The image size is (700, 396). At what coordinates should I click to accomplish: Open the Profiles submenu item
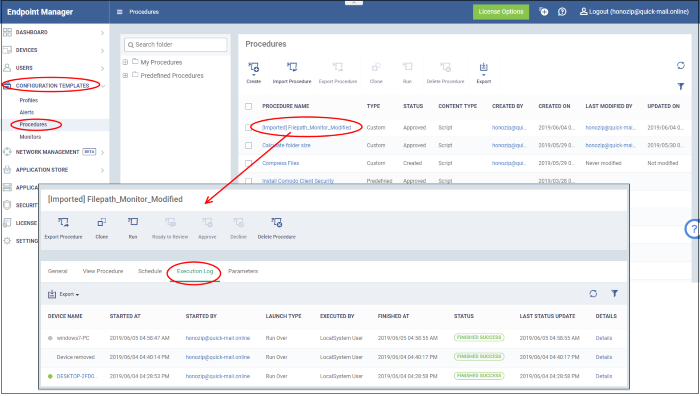pos(29,100)
